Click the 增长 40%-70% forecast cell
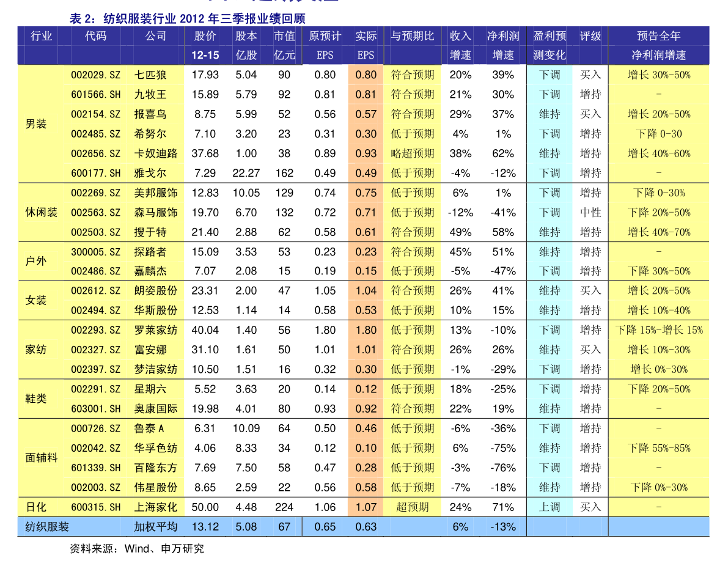 pos(658,232)
